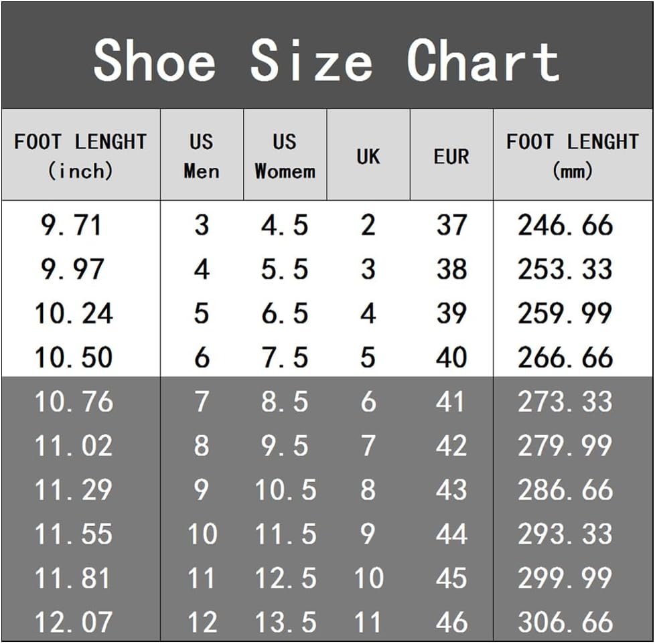Click the UK column header
This screenshot has width=655, height=644.
368,156
